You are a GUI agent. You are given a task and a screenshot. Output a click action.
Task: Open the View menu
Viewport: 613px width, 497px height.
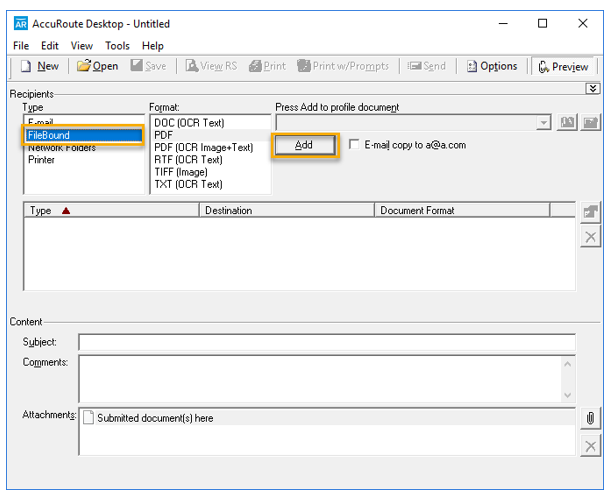82,46
